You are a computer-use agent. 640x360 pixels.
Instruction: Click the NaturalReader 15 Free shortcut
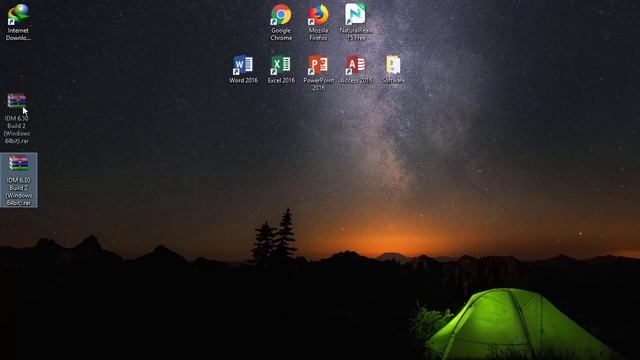[x=356, y=22]
